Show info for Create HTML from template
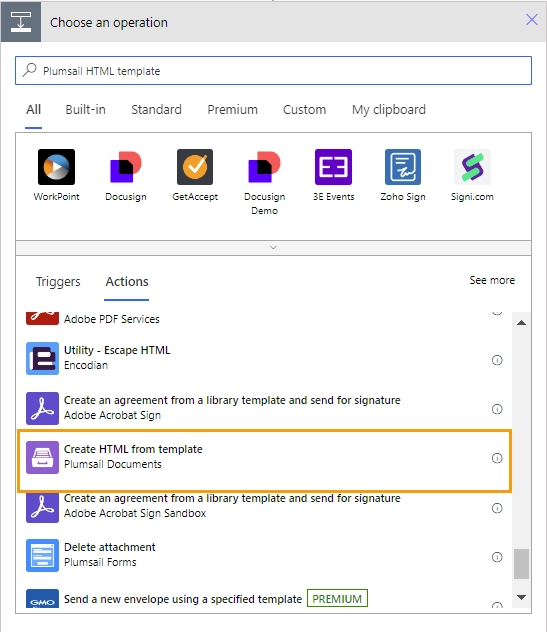The width and height of the screenshot is (547, 632). click(x=497, y=458)
